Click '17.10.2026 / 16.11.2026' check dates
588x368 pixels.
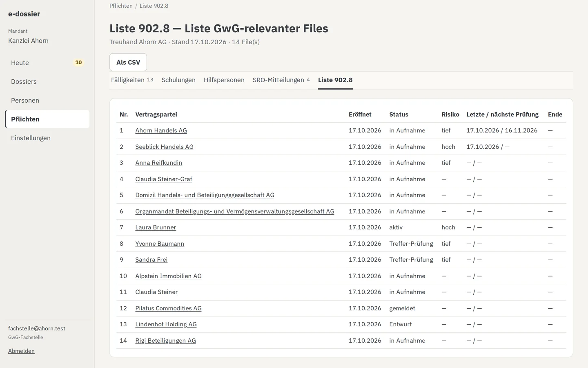502,130
